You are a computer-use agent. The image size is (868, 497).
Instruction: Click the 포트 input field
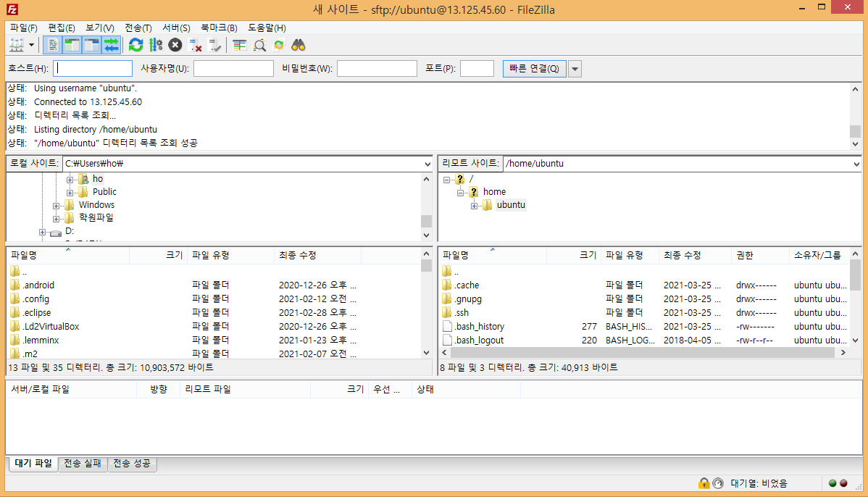coord(477,68)
